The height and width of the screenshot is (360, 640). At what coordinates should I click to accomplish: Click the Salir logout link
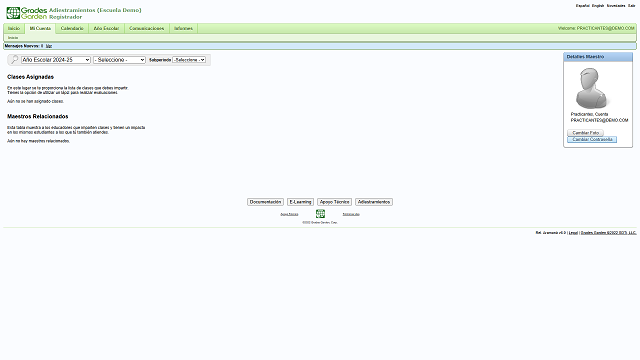click(x=631, y=6)
